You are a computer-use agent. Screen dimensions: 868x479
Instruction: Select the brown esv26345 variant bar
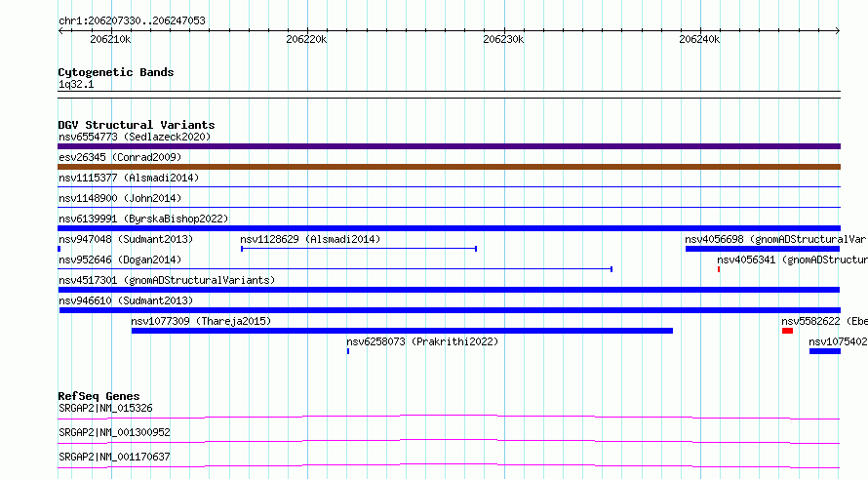pos(449,167)
